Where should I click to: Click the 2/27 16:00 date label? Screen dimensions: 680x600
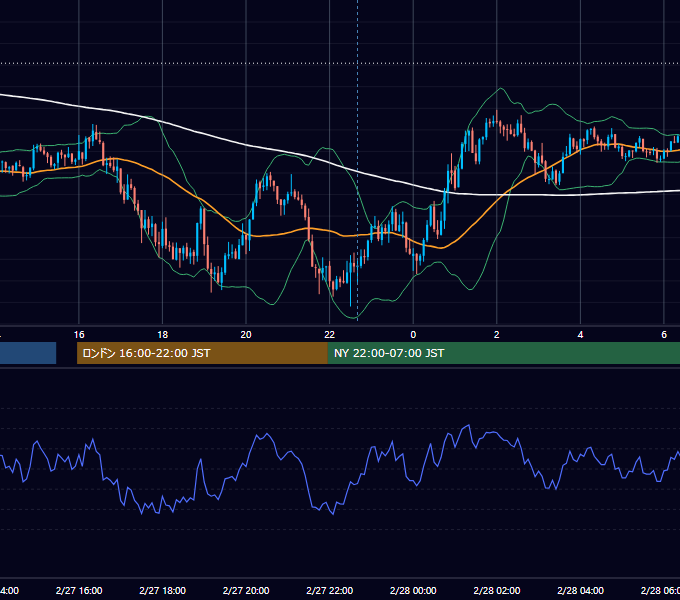(79, 590)
